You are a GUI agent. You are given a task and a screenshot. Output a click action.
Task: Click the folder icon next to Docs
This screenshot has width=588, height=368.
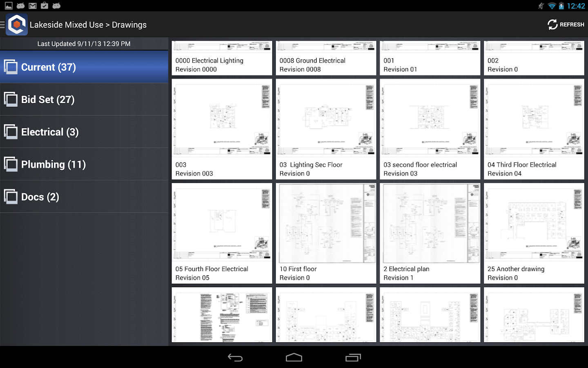(x=11, y=196)
